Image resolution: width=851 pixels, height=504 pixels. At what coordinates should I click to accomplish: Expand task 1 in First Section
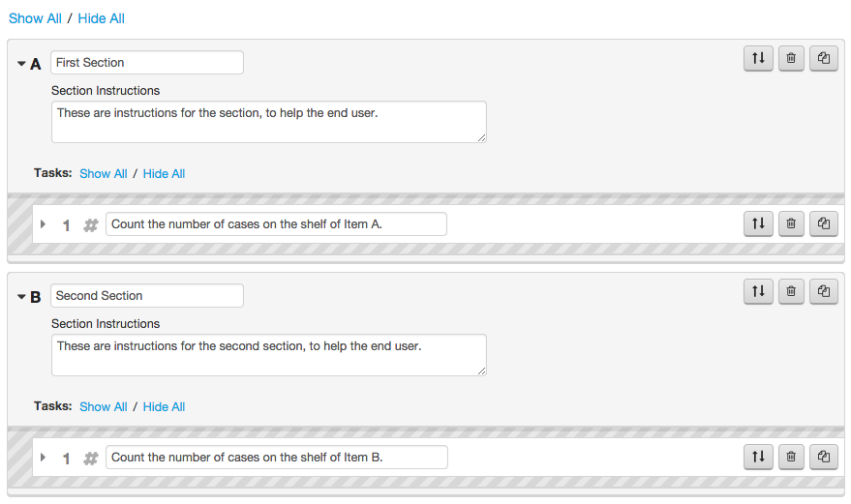click(43, 224)
